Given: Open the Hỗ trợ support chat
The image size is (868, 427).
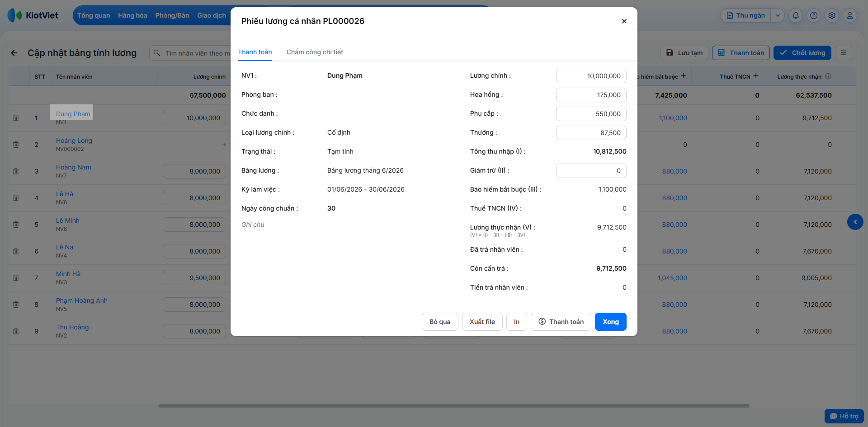Looking at the screenshot, I should tap(844, 416).
